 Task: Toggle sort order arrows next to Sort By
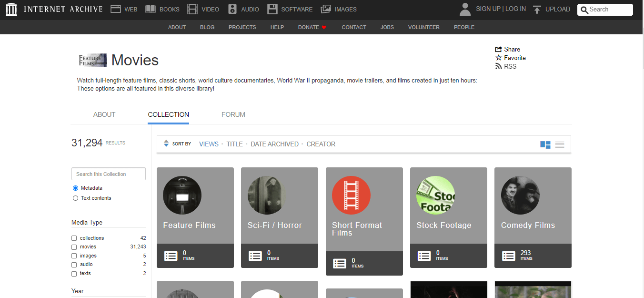pyautogui.click(x=166, y=144)
